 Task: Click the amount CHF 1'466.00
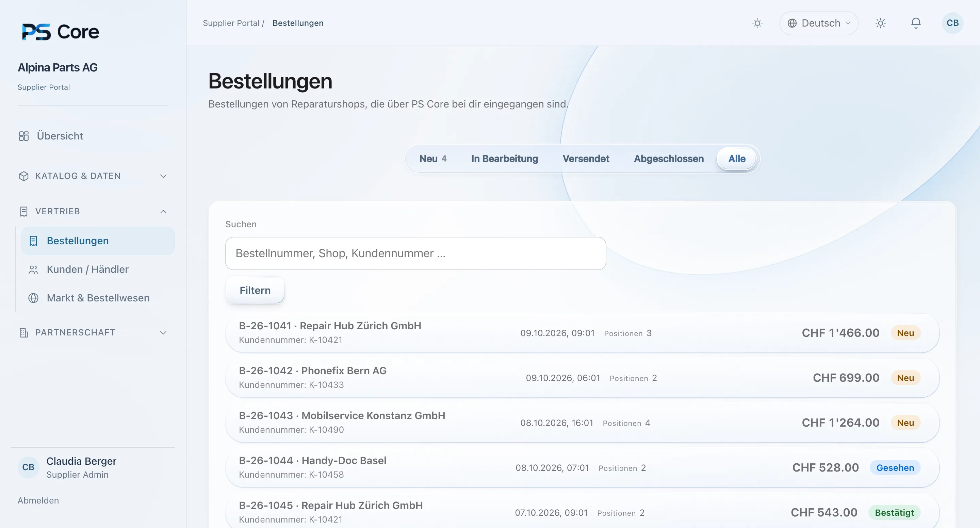tap(840, 333)
